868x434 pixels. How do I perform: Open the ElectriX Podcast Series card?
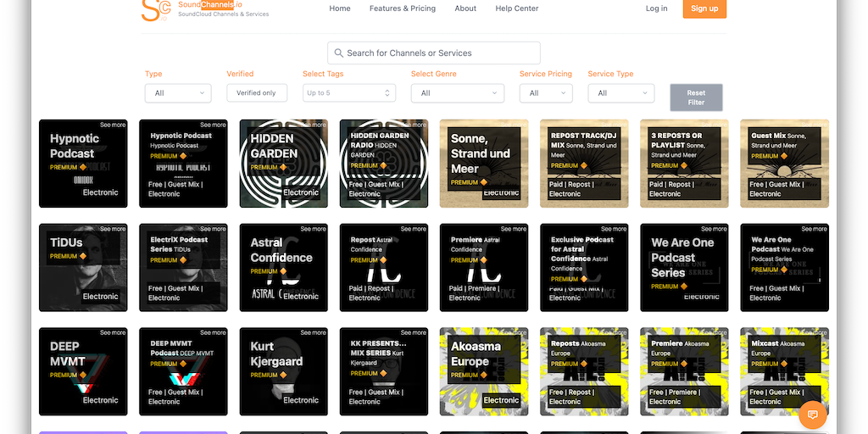click(x=183, y=267)
